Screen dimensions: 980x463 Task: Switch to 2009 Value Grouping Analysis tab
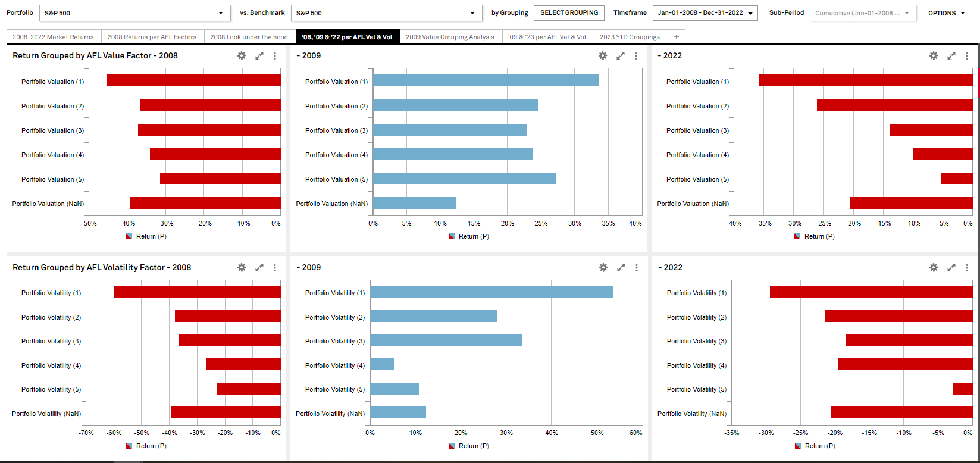coord(450,37)
